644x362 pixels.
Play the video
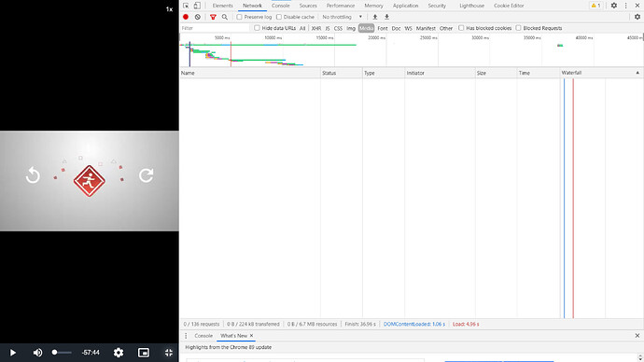tap(13, 353)
